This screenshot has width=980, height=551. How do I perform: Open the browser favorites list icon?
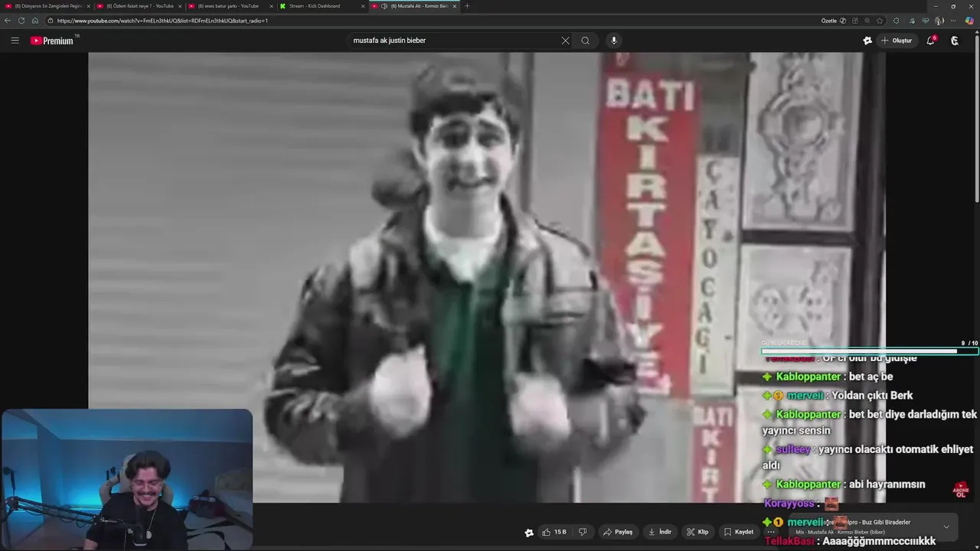point(912,21)
